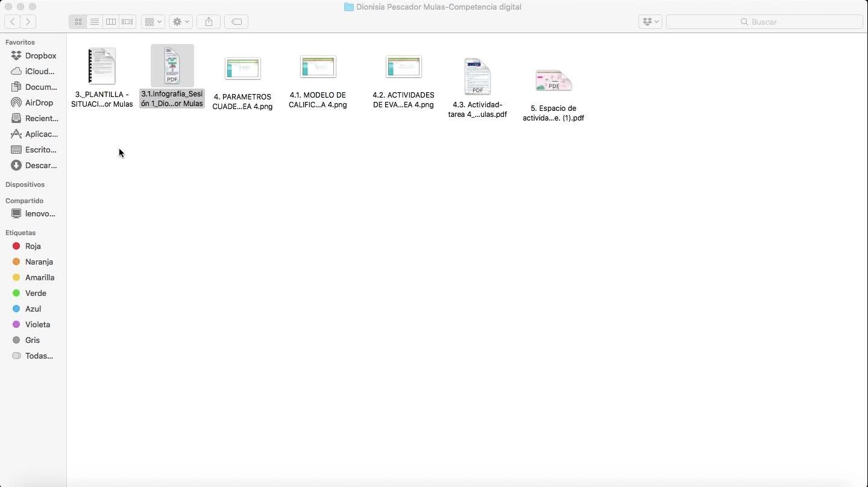868x487 pixels.
Task: Select the lenovo shared computer in sidebar
Action: pos(33,213)
